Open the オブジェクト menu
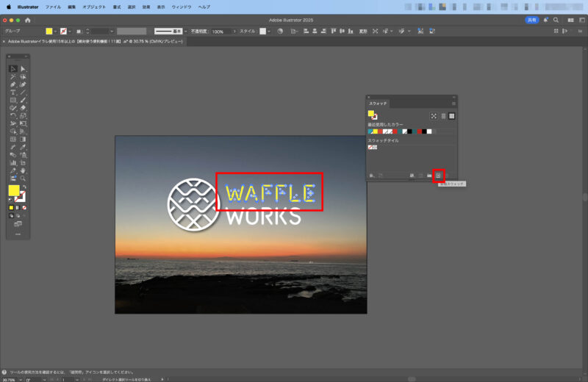Image resolution: width=588 pixels, height=382 pixels. [94, 6]
